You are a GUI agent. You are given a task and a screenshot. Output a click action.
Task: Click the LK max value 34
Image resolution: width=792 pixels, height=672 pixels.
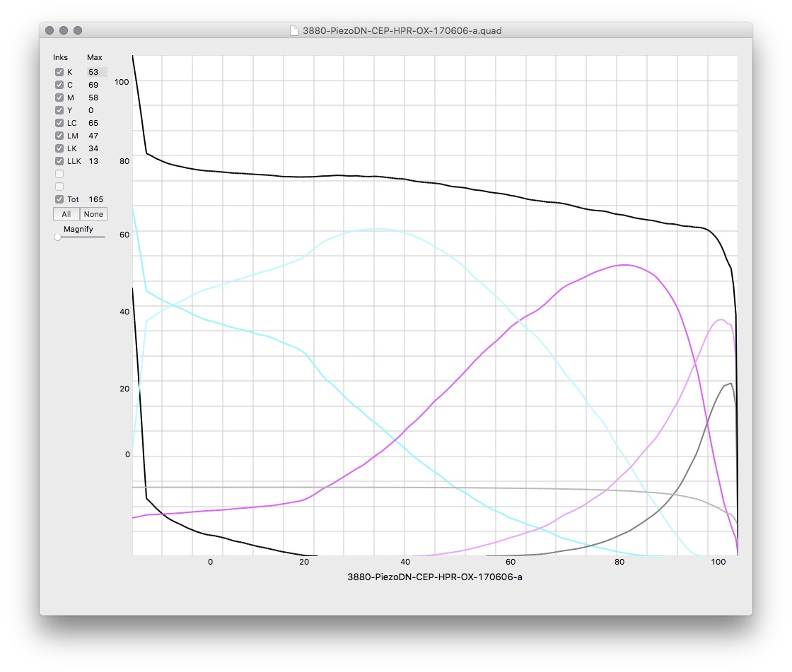click(93, 148)
